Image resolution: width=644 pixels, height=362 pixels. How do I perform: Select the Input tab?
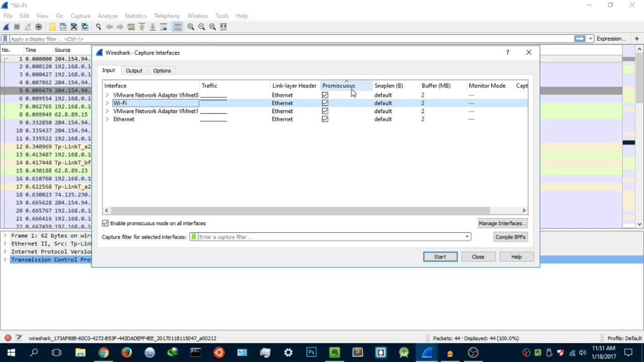click(x=109, y=70)
